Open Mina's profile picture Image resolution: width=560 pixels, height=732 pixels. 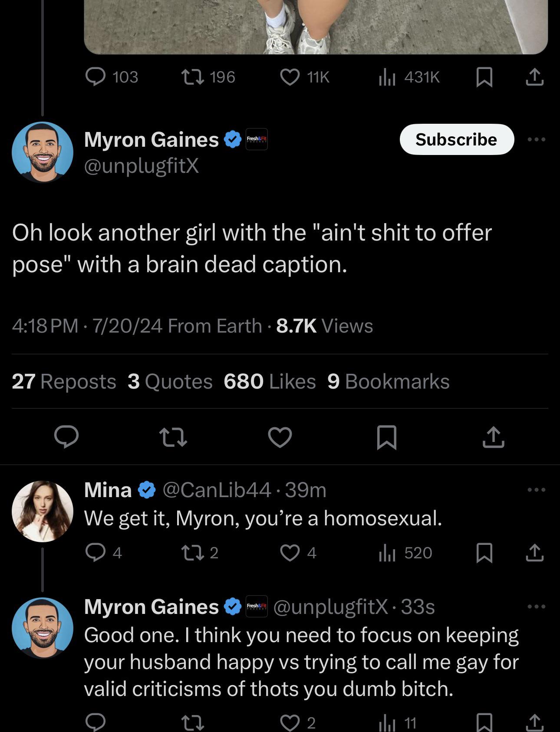click(x=43, y=511)
